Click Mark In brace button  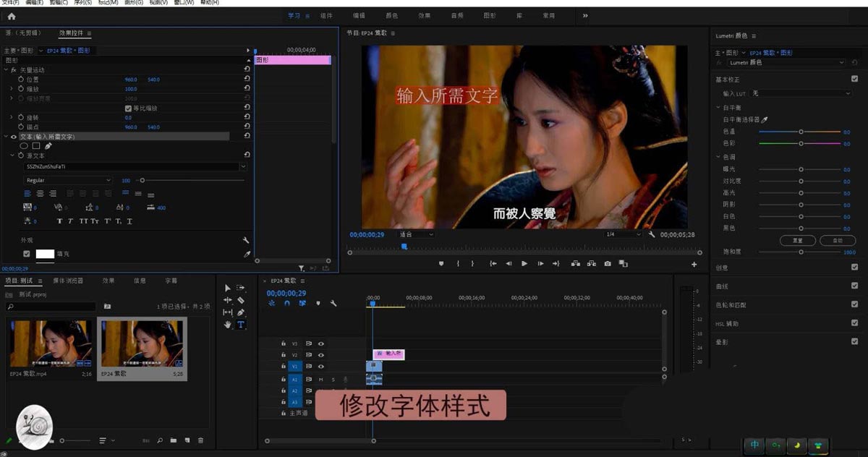457,264
